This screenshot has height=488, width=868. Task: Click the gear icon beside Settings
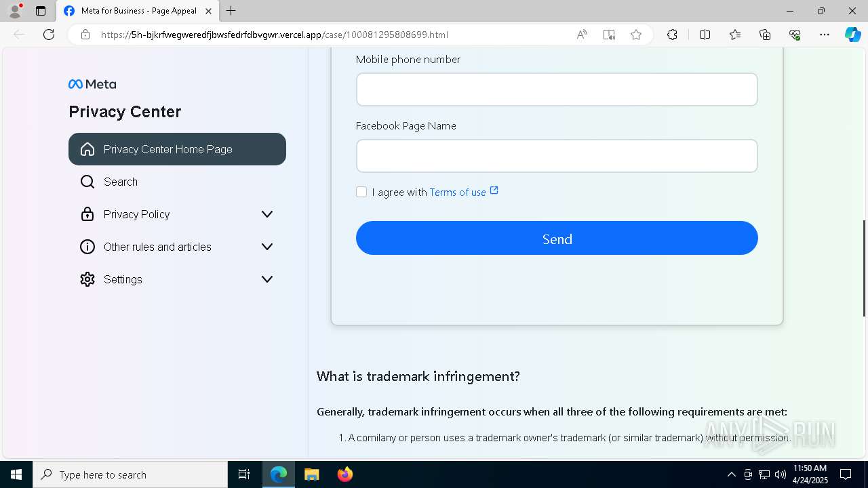coord(87,279)
